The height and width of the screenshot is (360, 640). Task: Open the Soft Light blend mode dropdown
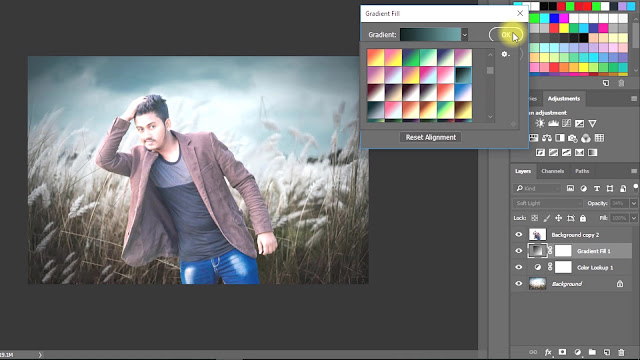[547, 203]
